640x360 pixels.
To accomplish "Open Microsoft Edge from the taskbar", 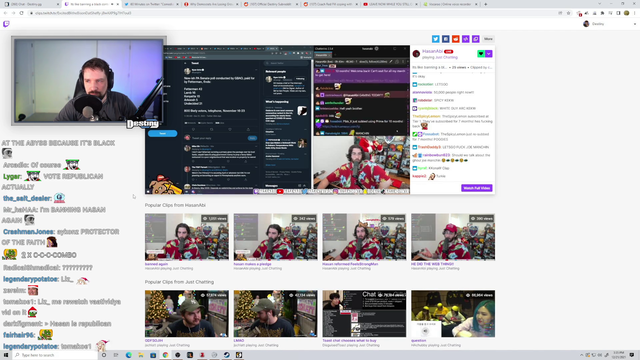I will [129, 355].
